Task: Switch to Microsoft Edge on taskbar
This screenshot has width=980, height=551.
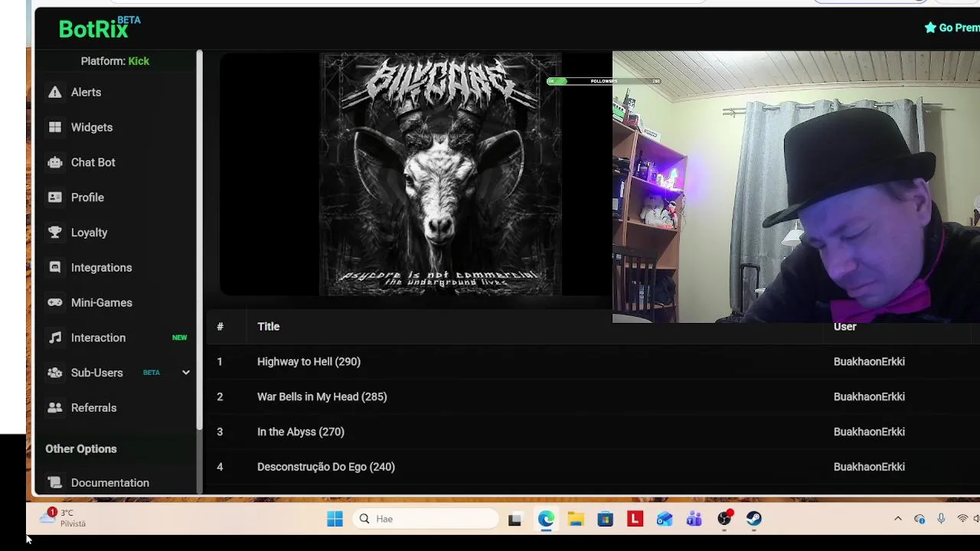Action: click(x=546, y=519)
